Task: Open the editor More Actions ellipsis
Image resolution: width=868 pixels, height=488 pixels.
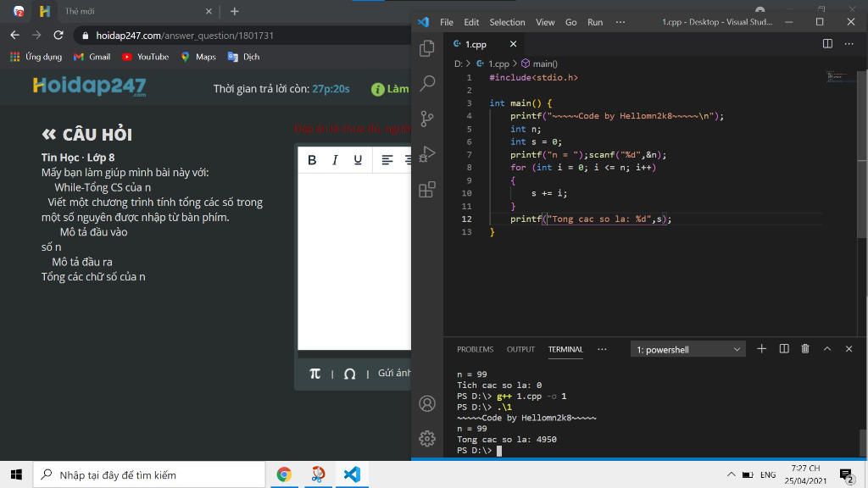Action: coord(849,44)
